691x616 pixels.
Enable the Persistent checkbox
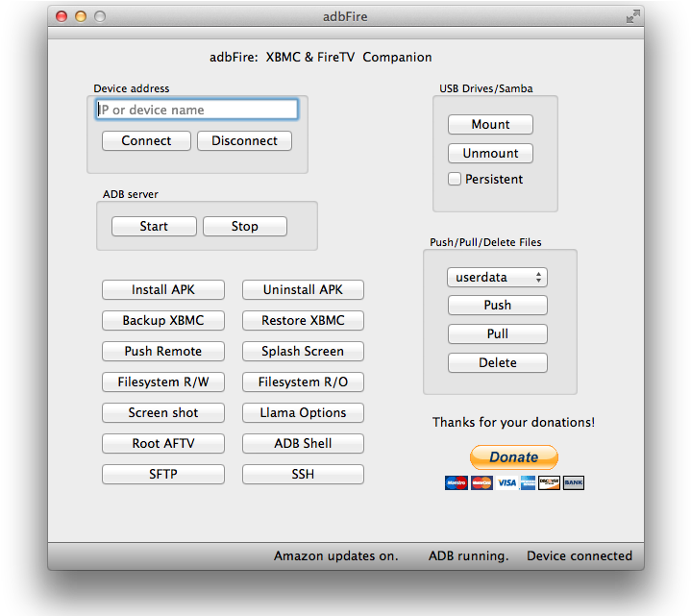pyautogui.click(x=455, y=179)
